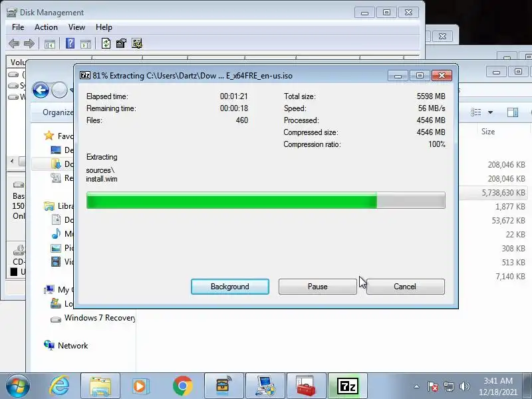Click the show/hide console tree icon

(49, 44)
